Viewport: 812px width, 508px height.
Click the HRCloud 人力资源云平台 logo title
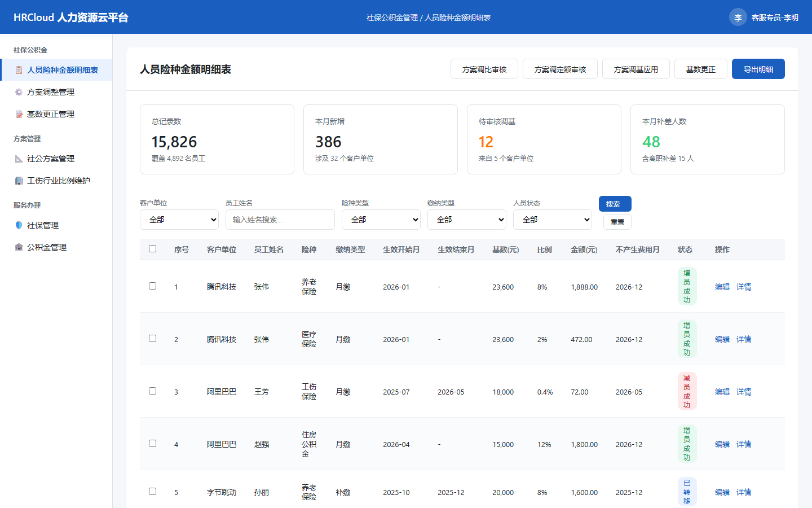pos(71,17)
